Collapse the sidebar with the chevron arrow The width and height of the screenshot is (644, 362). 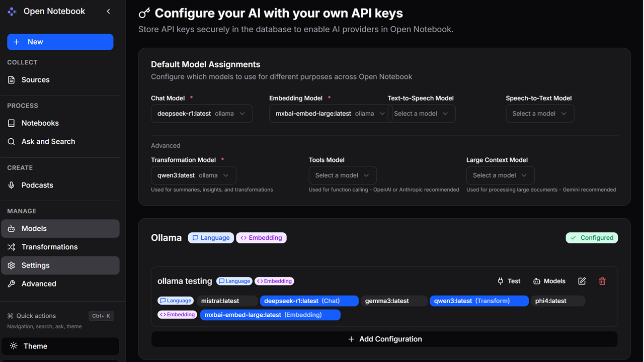108,11
